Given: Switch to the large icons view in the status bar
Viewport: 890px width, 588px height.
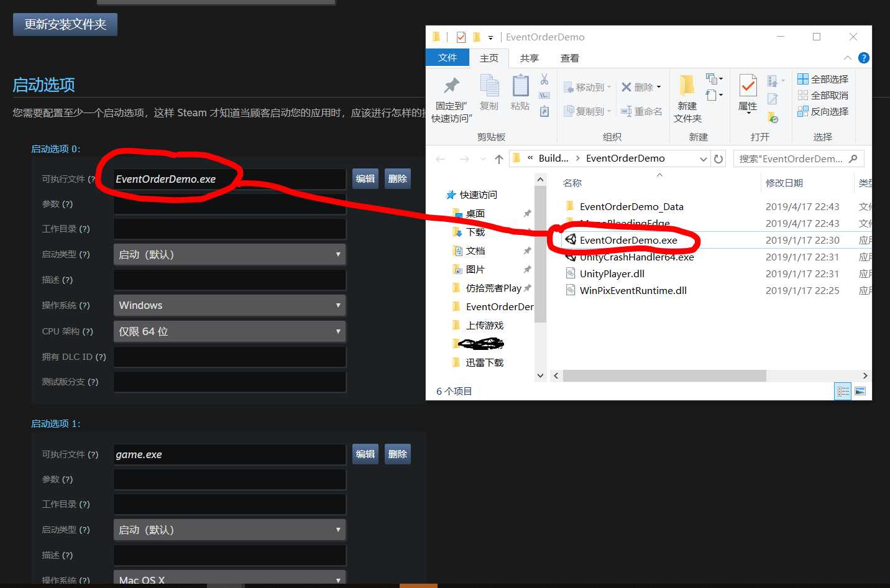Looking at the screenshot, I should click(x=860, y=391).
